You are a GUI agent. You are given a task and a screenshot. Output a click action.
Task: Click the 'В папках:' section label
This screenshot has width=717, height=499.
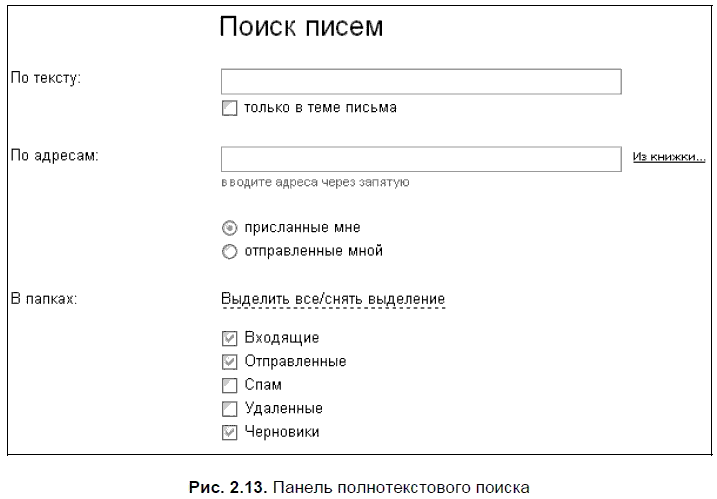tap(44, 298)
